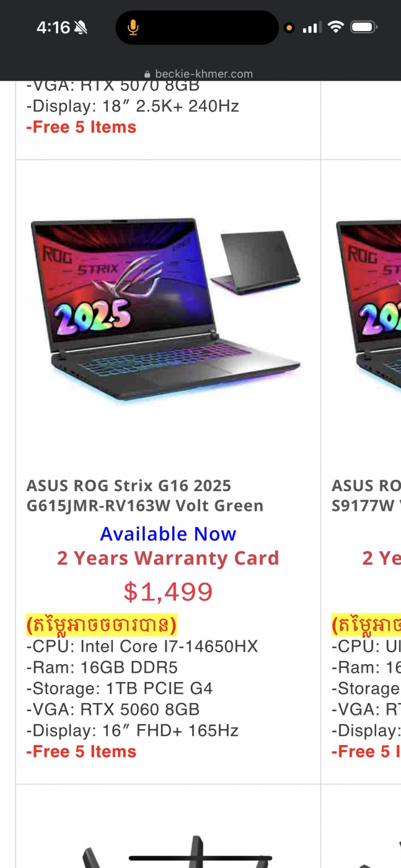Tap Free 5 Items under RTX 5060 specs
401x868 pixels.
[x=81, y=751]
